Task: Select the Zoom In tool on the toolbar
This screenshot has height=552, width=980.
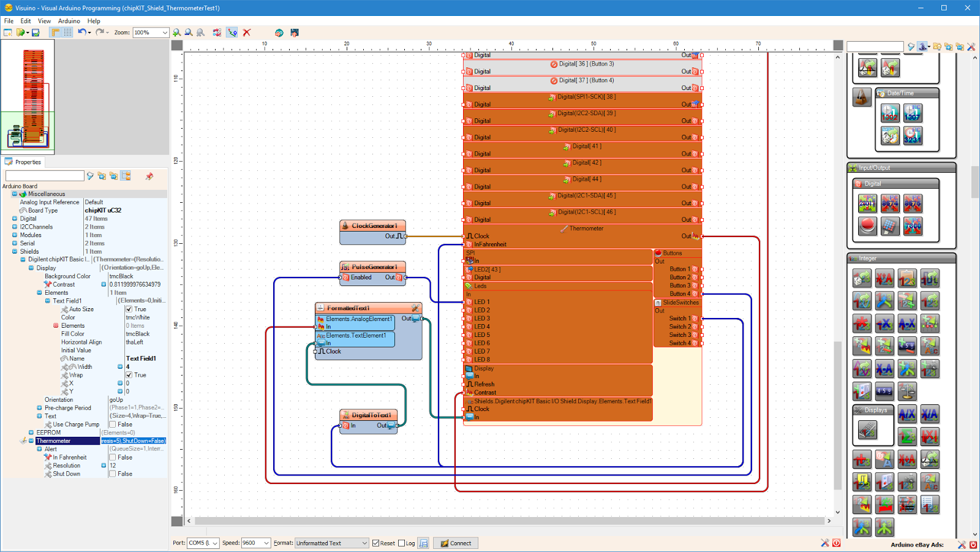Action: pos(176,32)
